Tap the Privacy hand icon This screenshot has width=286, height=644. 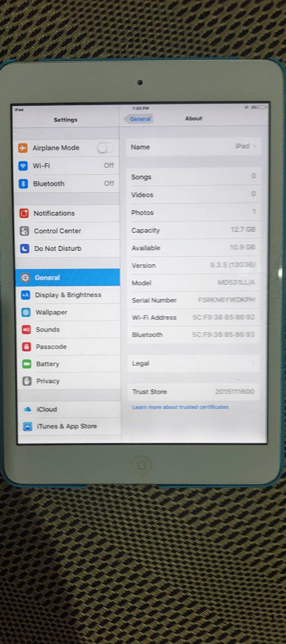pyautogui.click(x=27, y=381)
